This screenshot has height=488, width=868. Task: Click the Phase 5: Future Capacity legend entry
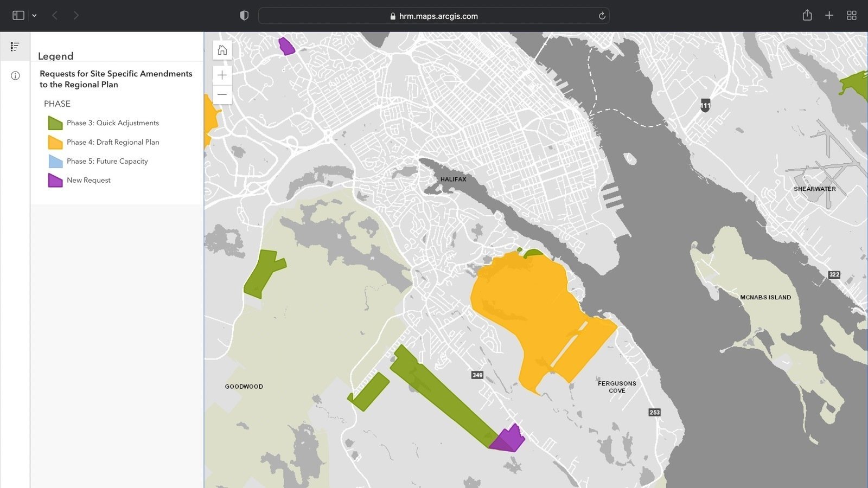pos(106,161)
